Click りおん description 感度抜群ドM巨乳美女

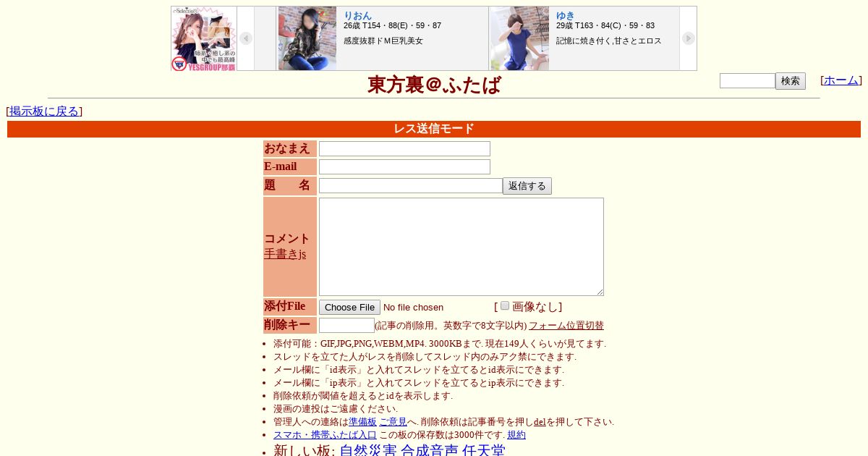click(383, 41)
